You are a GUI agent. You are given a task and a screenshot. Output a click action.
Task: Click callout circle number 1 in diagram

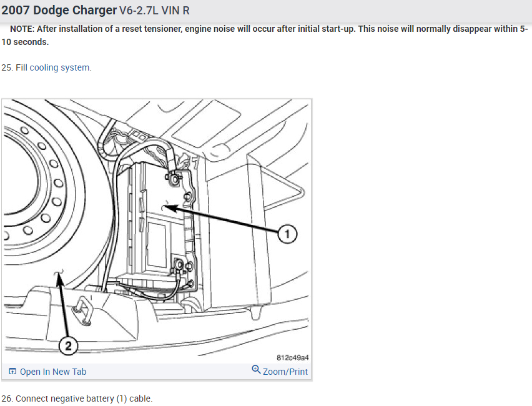pos(287,234)
